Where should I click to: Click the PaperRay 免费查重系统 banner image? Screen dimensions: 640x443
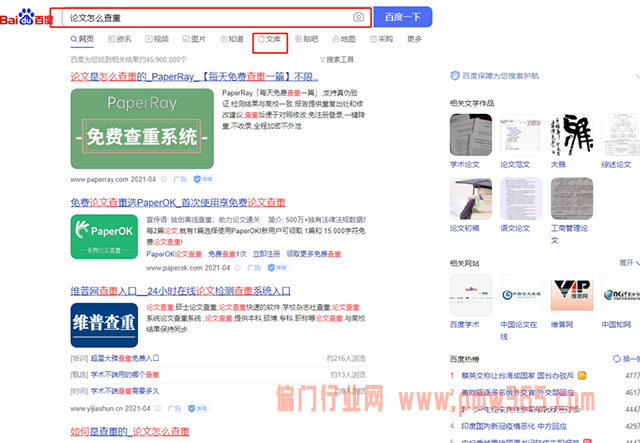click(142, 129)
